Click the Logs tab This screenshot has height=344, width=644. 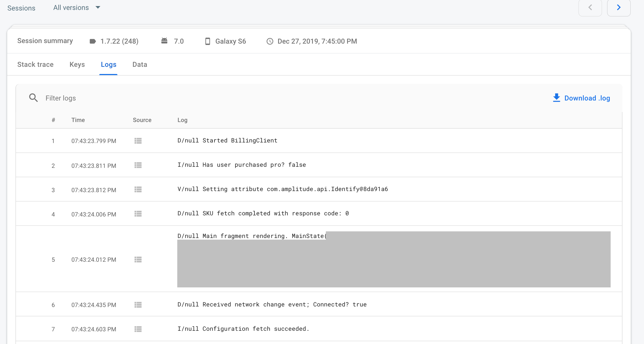pos(109,64)
